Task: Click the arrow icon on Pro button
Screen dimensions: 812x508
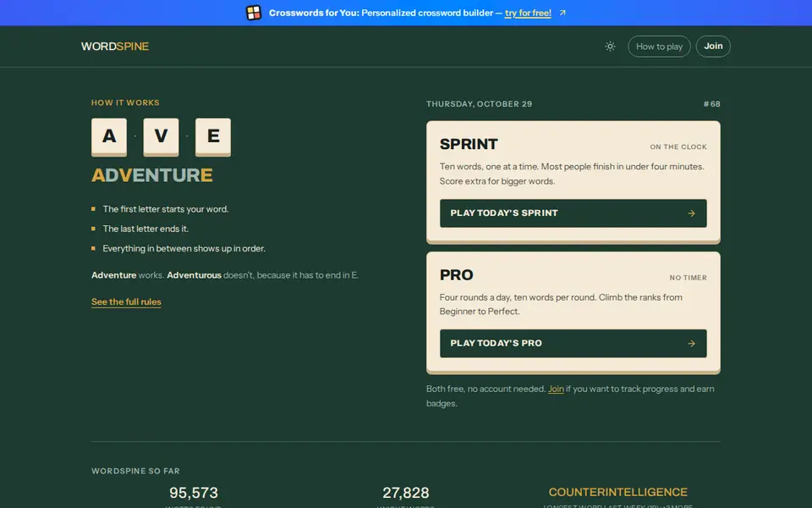Action: tap(691, 343)
